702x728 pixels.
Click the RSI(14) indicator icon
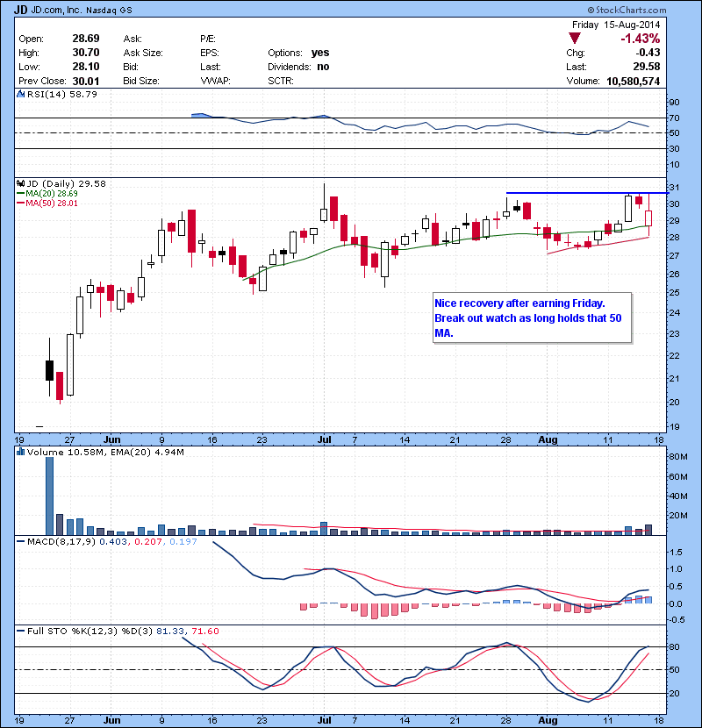21,94
